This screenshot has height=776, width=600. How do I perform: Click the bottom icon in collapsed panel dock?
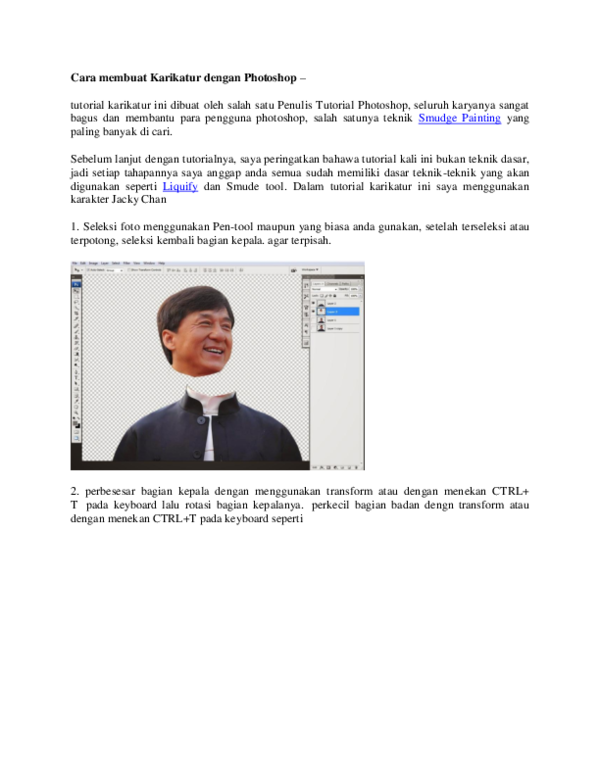[306, 343]
